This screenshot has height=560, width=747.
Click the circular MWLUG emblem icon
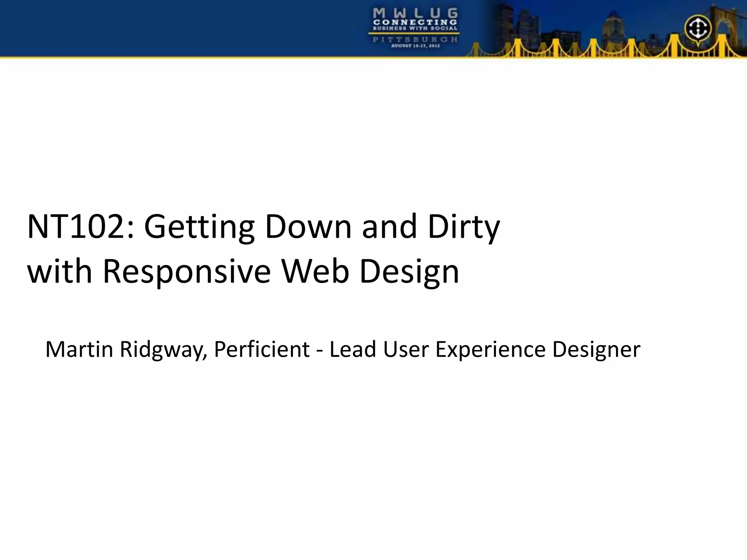tap(697, 28)
